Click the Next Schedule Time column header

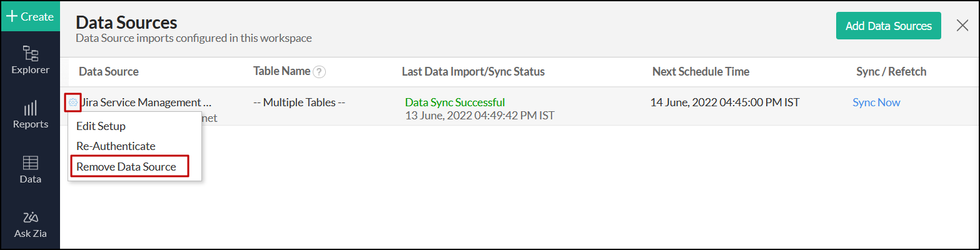(x=700, y=72)
